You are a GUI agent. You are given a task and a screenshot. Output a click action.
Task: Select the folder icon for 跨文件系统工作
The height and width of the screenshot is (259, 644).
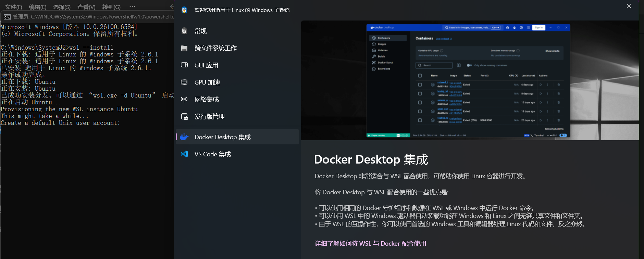pos(184,48)
